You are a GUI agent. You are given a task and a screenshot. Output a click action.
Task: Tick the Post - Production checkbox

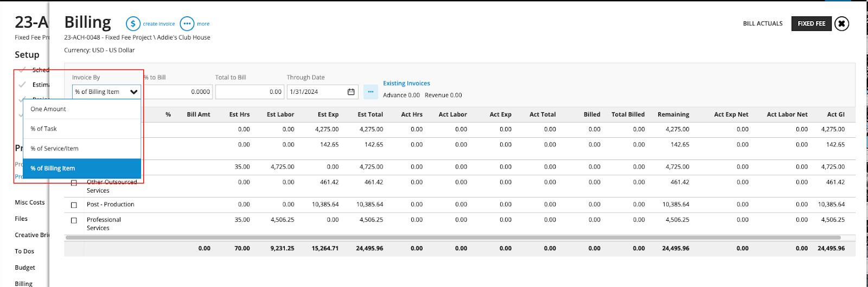click(x=74, y=205)
